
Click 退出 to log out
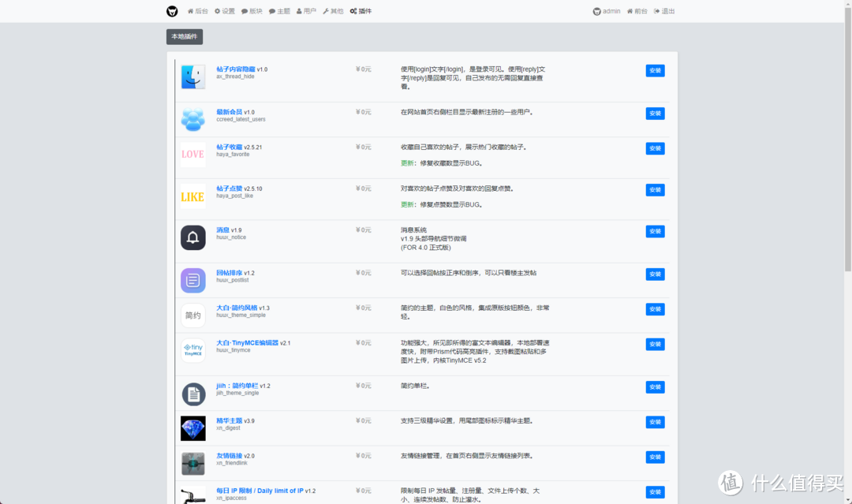[x=667, y=10]
